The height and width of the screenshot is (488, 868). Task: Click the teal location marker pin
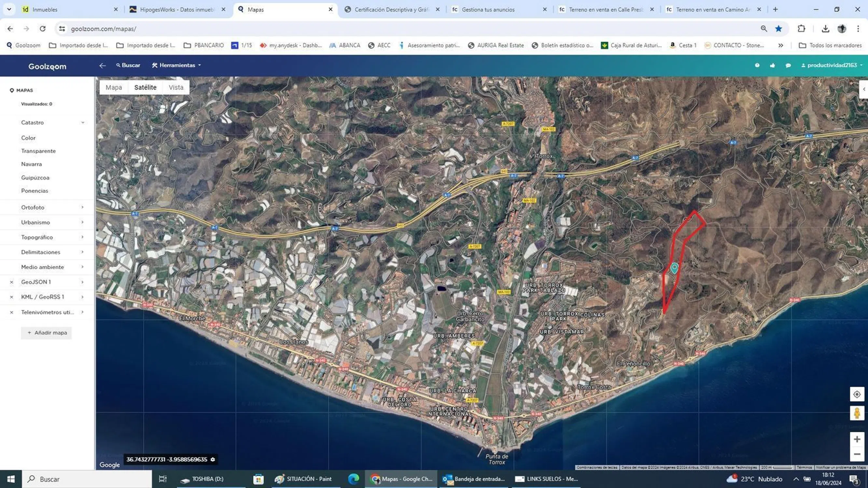point(674,268)
